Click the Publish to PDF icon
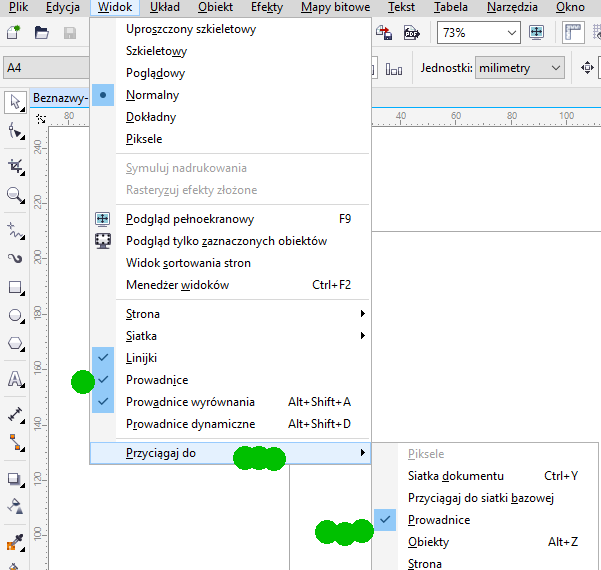The height and width of the screenshot is (570, 601). point(411,33)
